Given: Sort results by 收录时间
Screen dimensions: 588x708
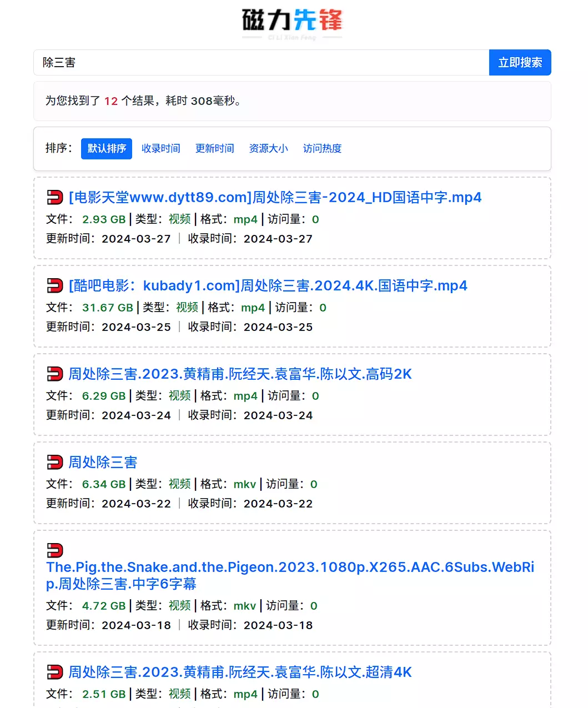Looking at the screenshot, I should (161, 149).
